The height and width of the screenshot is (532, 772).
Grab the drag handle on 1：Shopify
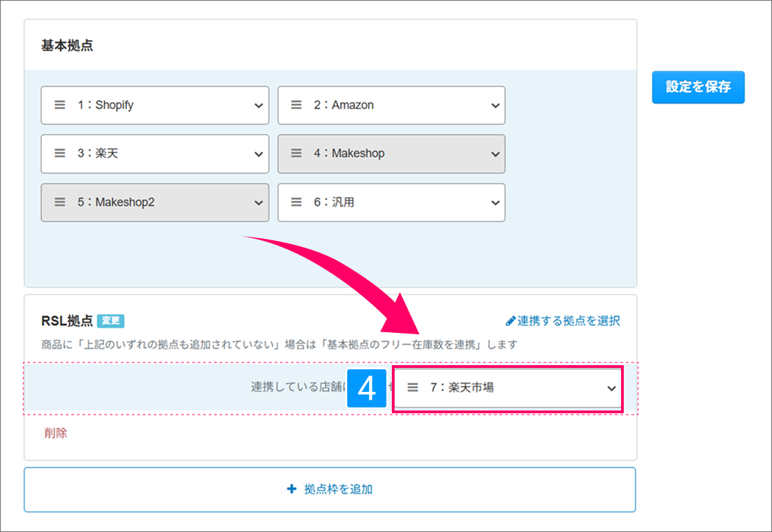pos(60,105)
